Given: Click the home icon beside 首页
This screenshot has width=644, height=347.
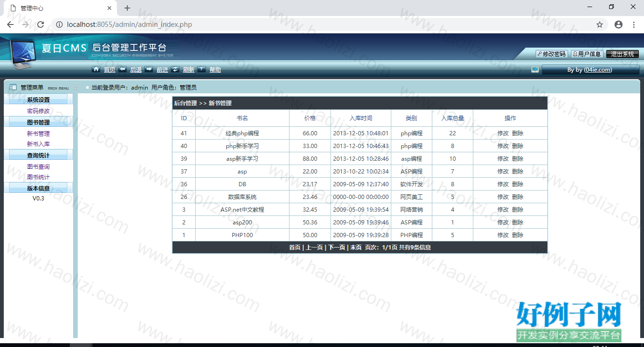Looking at the screenshot, I should 96,69.
